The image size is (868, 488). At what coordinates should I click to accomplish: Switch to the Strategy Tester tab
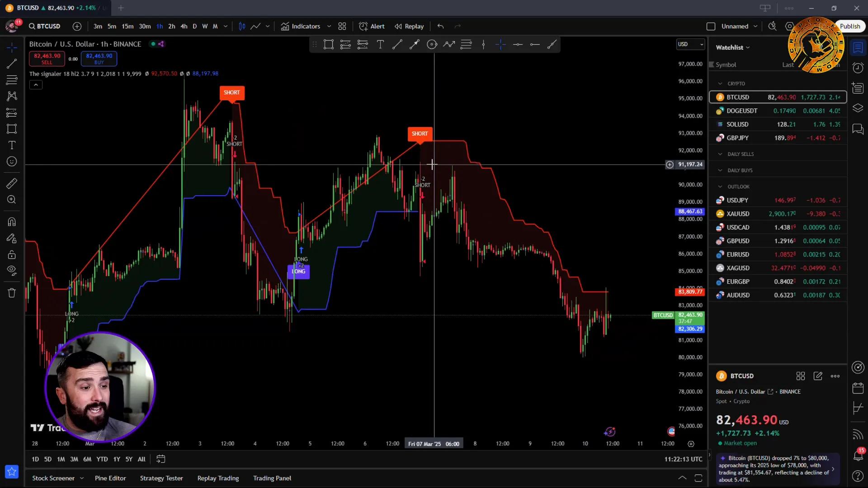(161, 478)
